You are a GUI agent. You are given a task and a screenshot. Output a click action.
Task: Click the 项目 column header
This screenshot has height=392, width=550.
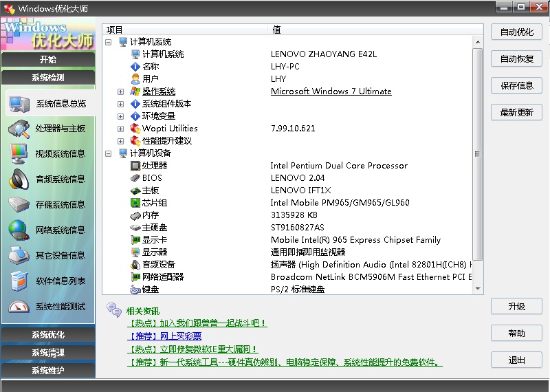[x=185, y=30]
